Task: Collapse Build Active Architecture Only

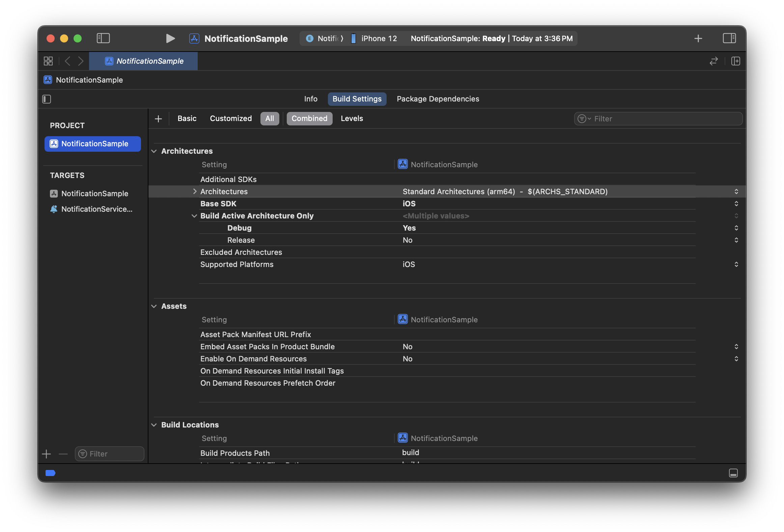Action: pyautogui.click(x=194, y=216)
